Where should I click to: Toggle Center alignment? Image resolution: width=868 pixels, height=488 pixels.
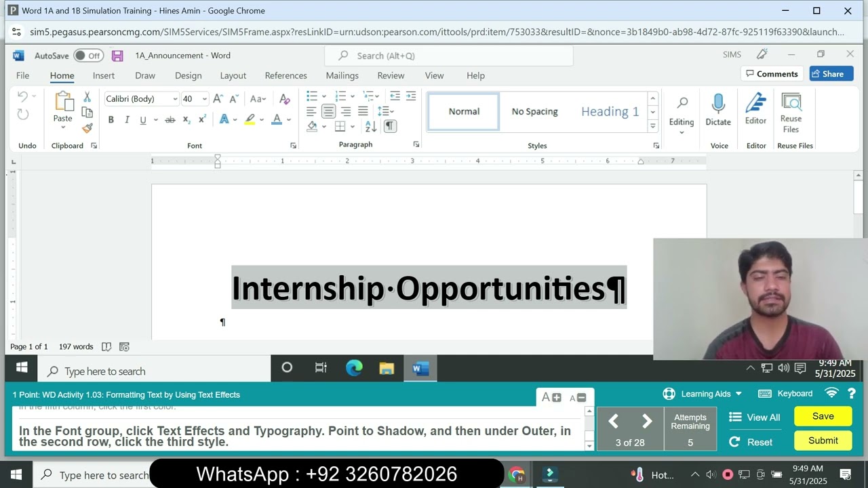point(328,111)
